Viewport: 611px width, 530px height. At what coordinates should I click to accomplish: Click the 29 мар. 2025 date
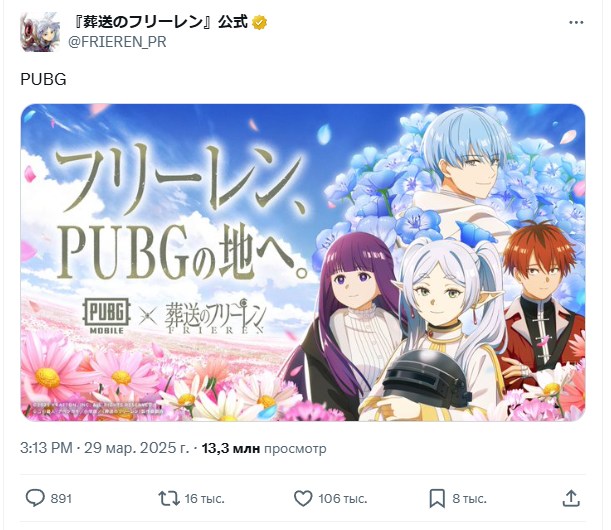136,448
